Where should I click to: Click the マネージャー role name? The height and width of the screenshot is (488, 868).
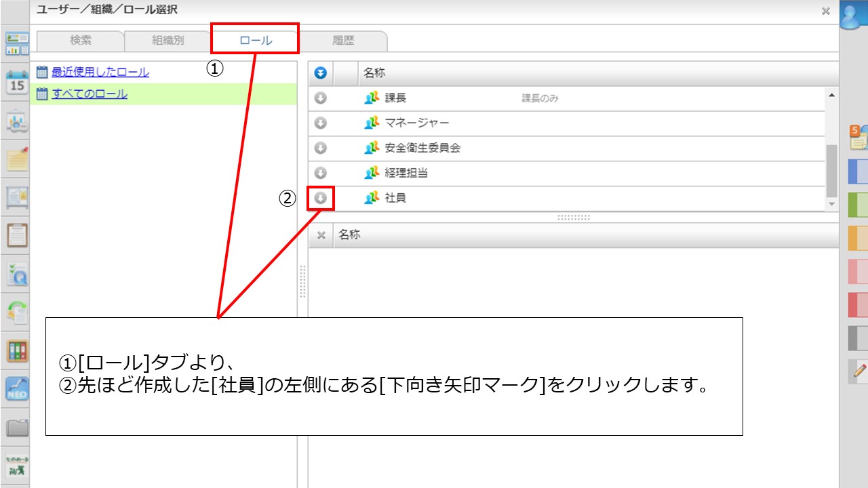417,123
